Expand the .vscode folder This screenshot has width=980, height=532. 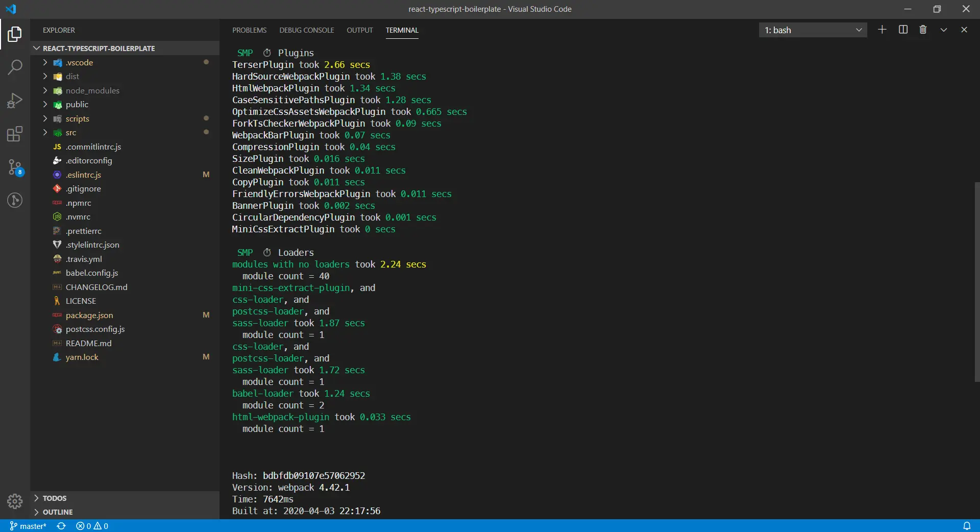pos(125,62)
